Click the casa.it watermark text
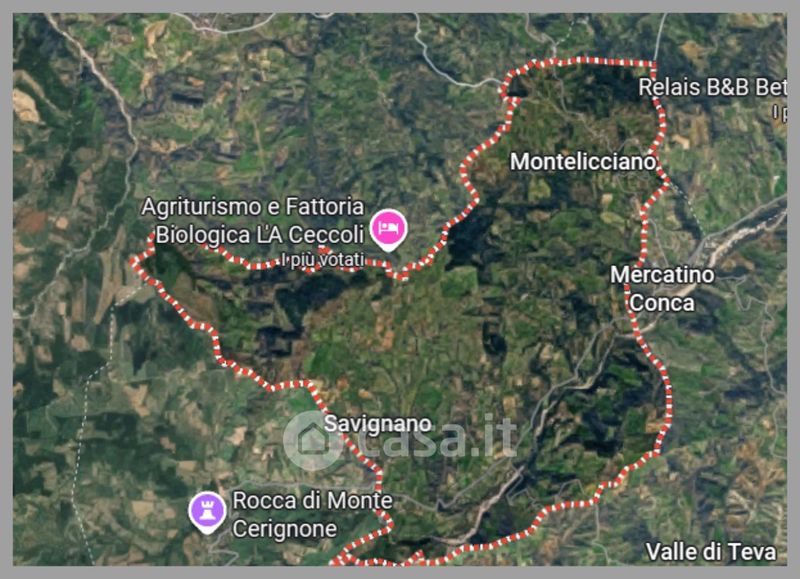Image resolution: width=800 pixels, height=579 pixels. 439,438
